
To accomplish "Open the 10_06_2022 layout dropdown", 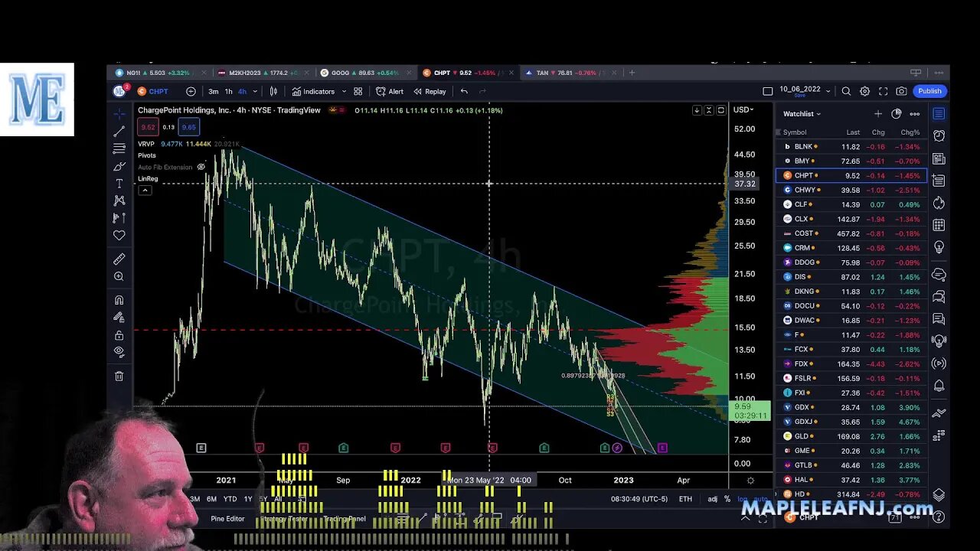I will [828, 91].
